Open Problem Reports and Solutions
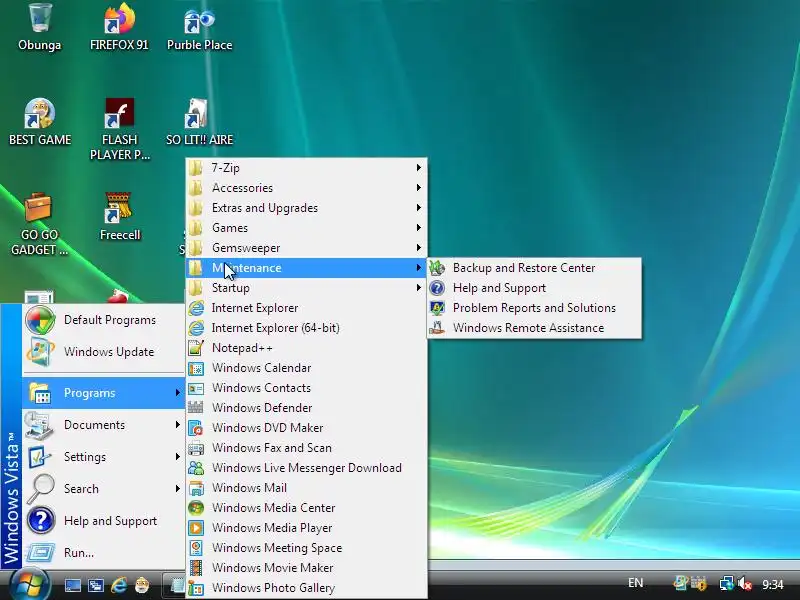 534,308
